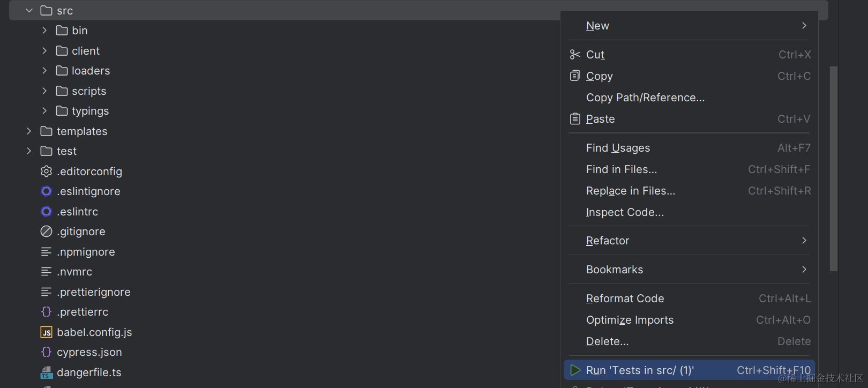
Task: Select the .editorconfig gear icon
Action: point(47,171)
